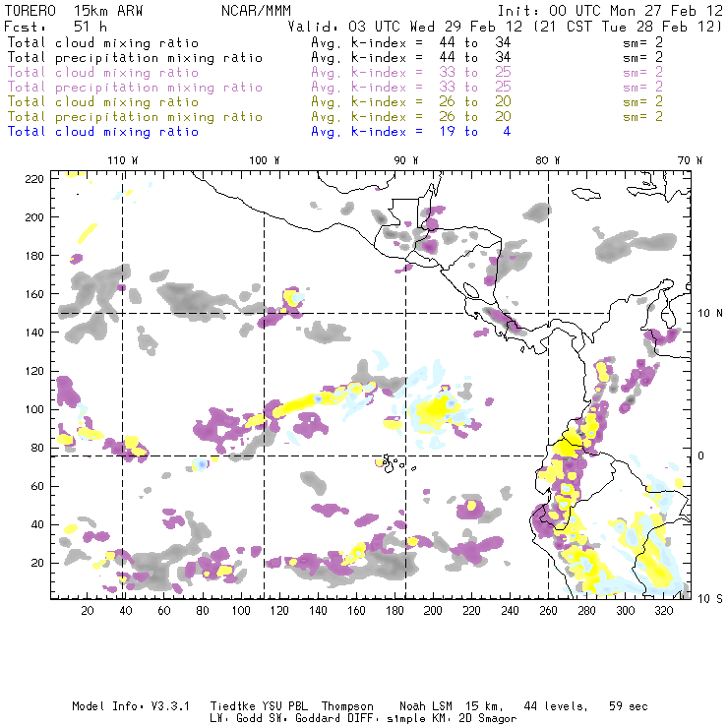This screenshot has height=728, width=728.
Task: Click the 'Fcst: 51 h' forecast hour text
Action: pos(55,27)
